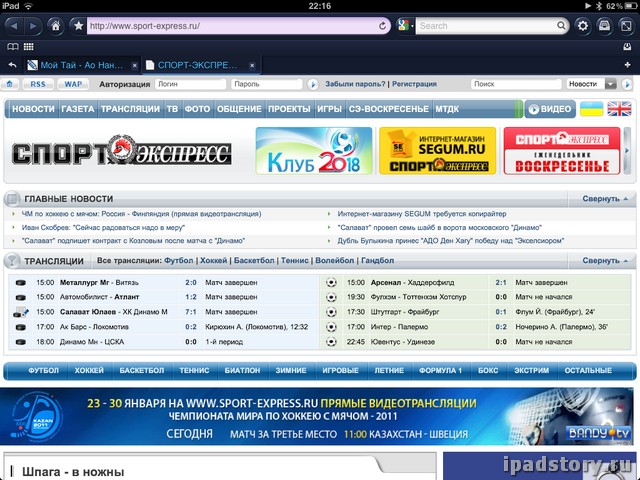Open the ВИДЕО button
Image resolution: width=640 pixels, height=480 pixels.
pos(550,109)
